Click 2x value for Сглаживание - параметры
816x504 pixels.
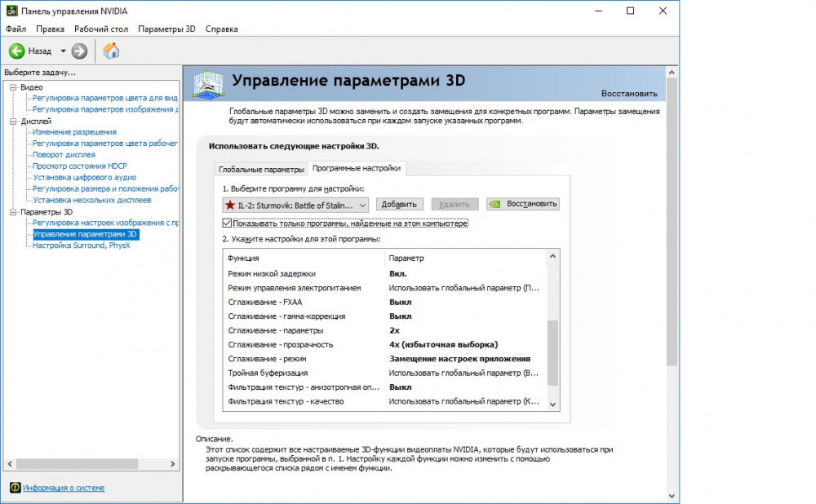(x=394, y=330)
